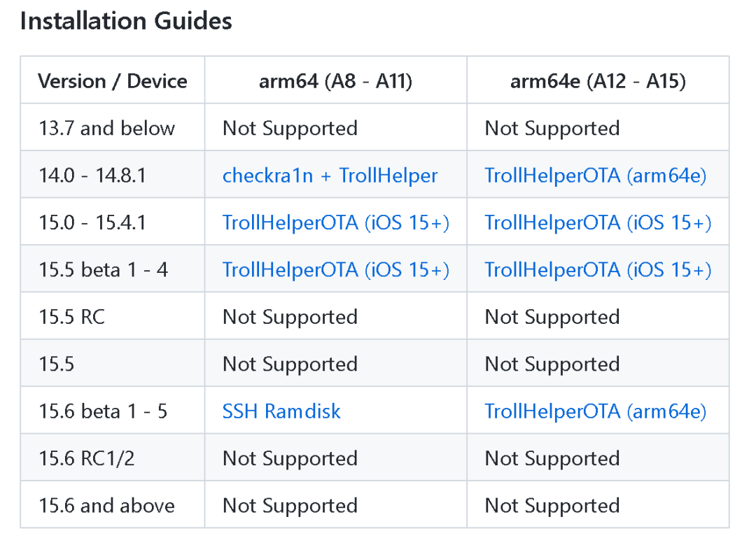Click the 13.7 and below version cell
Image resolution: width=756 pixels, height=538 pixels.
tap(106, 128)
